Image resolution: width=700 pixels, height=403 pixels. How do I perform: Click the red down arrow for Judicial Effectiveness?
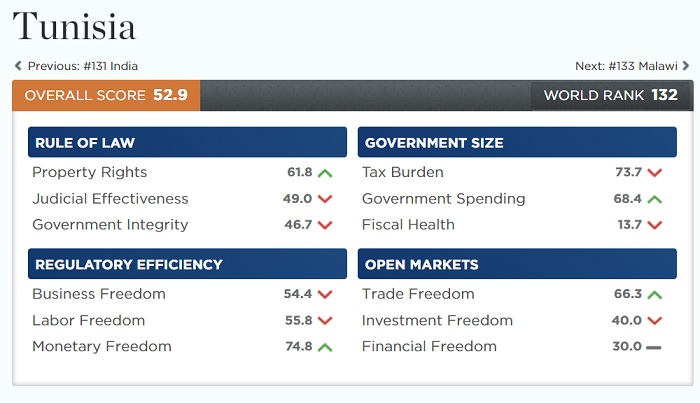click(x=325, y=199)
